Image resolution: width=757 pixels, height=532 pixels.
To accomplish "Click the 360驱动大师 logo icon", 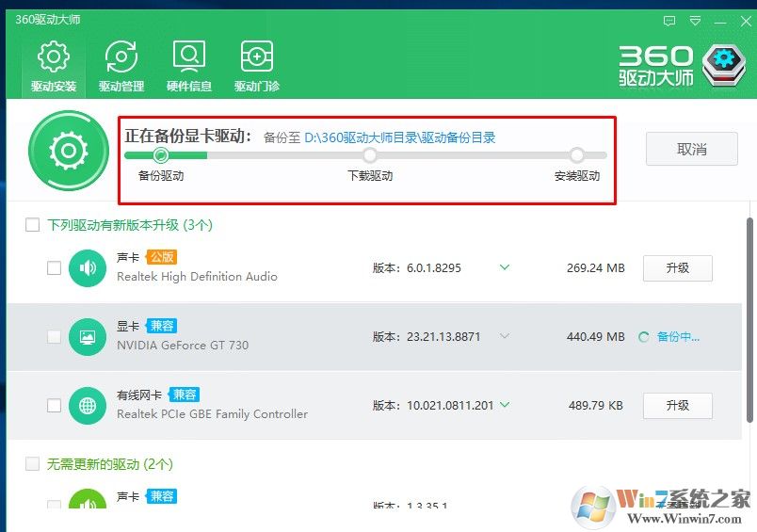I will pos(724,65).
